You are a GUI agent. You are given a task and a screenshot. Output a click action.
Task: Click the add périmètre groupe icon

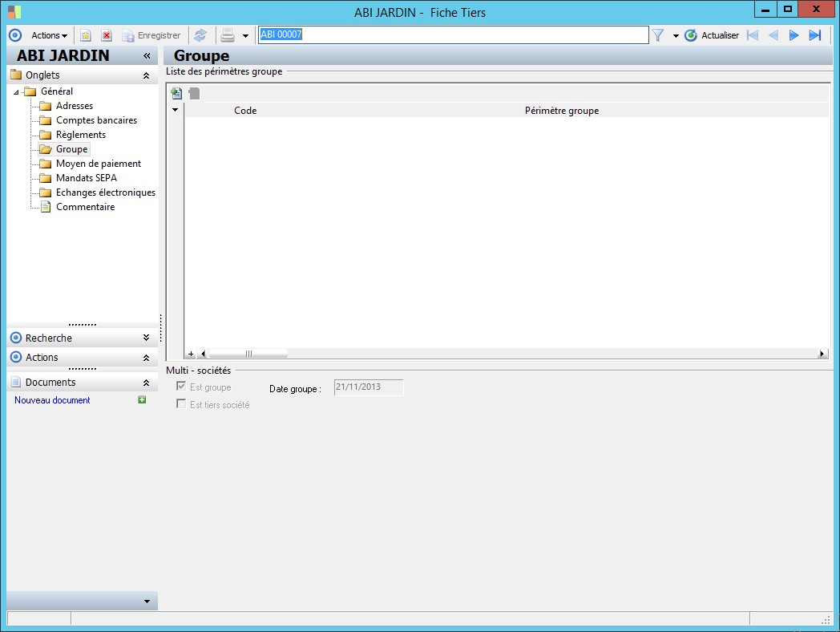coord(176,93)
